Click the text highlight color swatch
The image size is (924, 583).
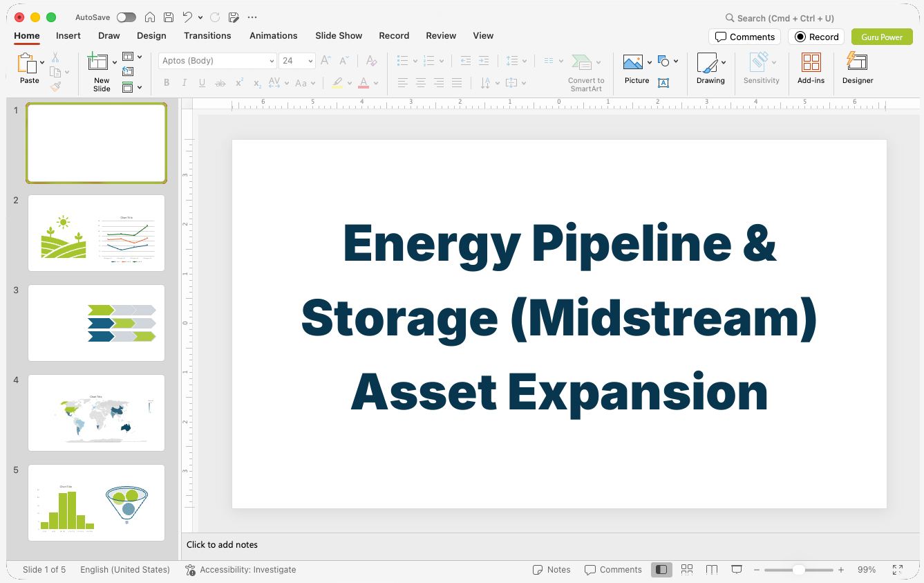point(337,83)
